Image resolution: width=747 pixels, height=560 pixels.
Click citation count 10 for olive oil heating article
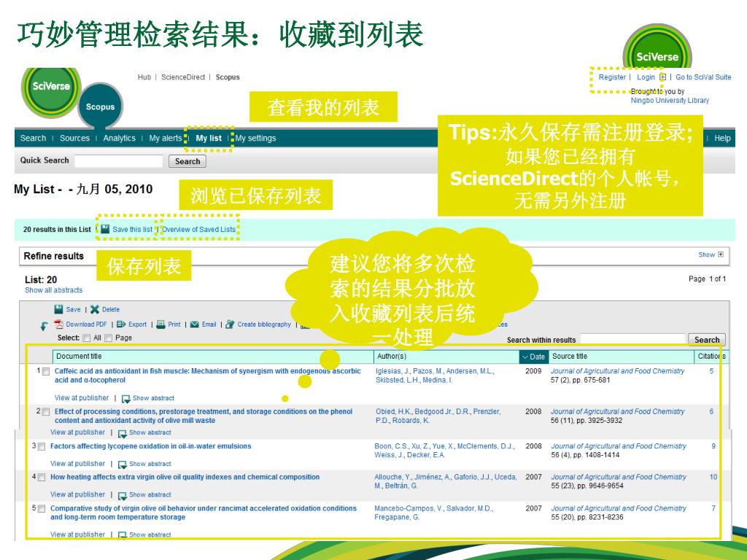713,477
